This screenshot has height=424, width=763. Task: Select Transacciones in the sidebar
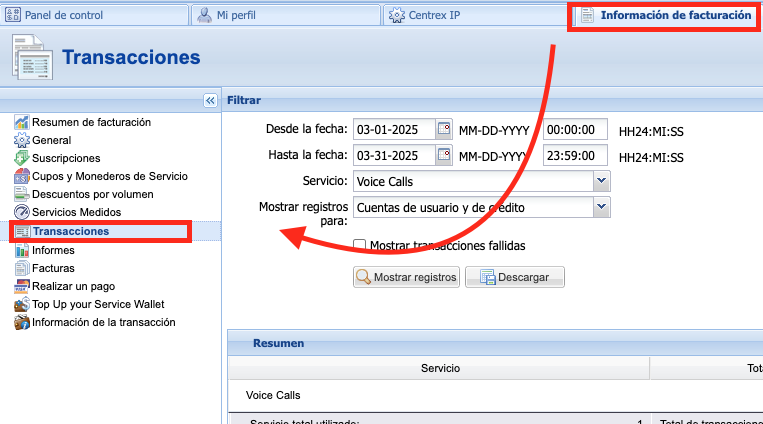71,231
